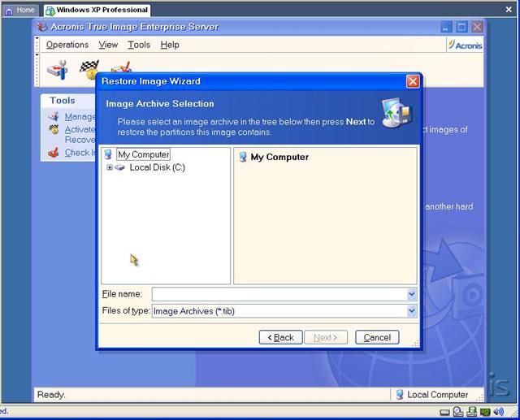The height and width of the screenshot is (420, 520).
Task: Click the VMware floppy drive status icon
Action: pos(471,411)
